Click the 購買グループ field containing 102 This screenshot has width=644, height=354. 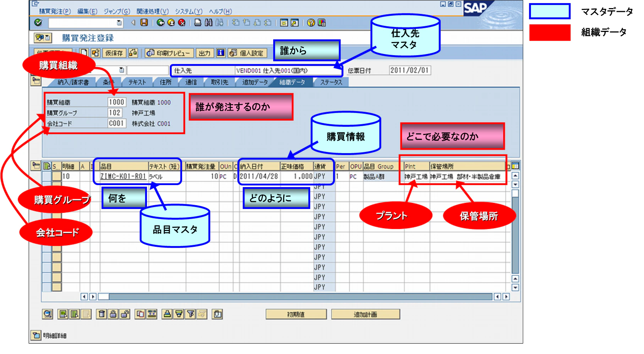pos(115,113)
